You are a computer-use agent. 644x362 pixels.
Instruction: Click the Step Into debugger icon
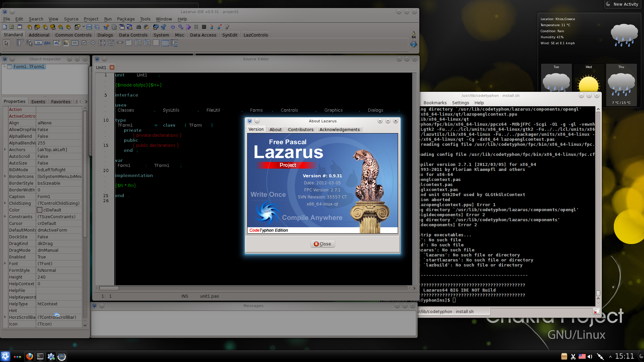pyautogui.click(x=212, y=27)
